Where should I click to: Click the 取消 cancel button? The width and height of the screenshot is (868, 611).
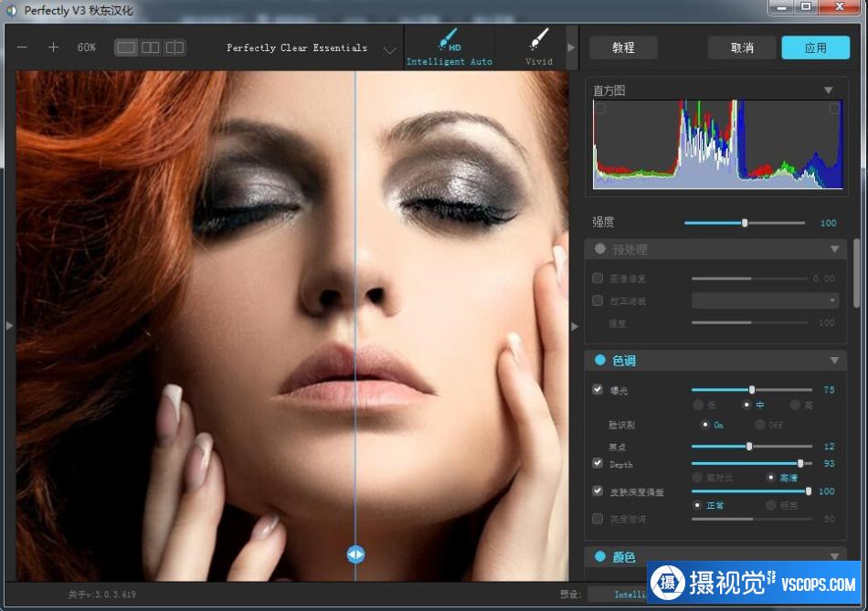coord(742,47)
